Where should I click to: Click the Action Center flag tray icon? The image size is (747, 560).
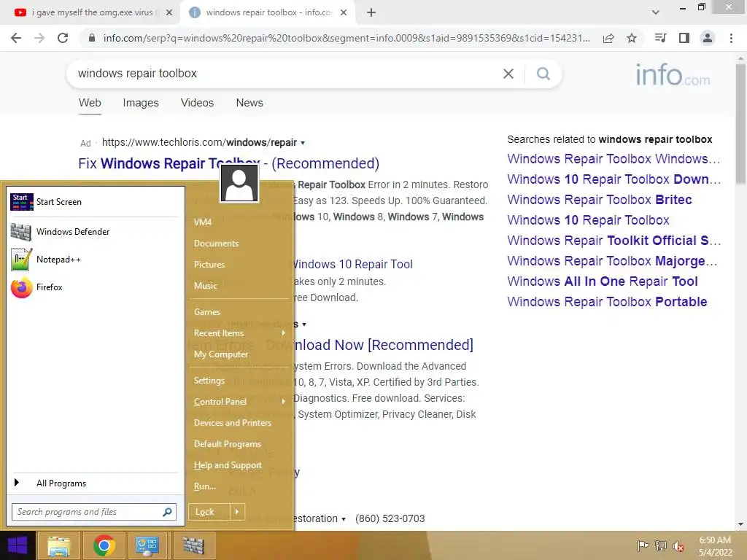pos(643,545)
